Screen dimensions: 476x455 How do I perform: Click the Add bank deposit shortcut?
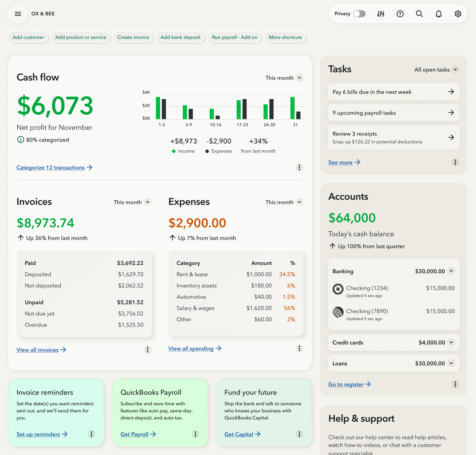[x=181, y=38]
